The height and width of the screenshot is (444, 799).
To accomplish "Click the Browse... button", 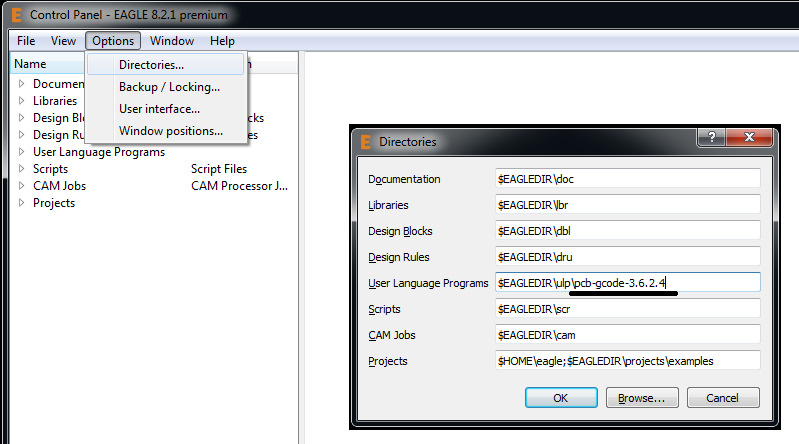I will (642, 398).
